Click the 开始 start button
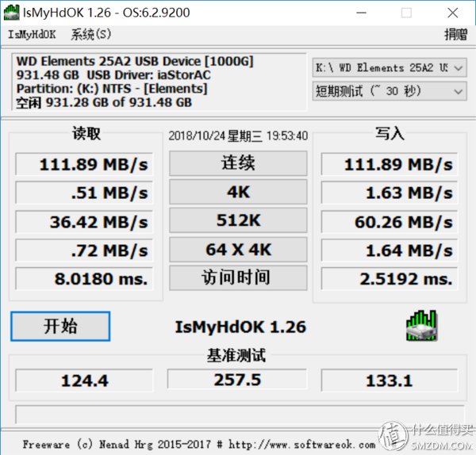The height and width of the screenshot is (455, 476). tap(60, 327)
